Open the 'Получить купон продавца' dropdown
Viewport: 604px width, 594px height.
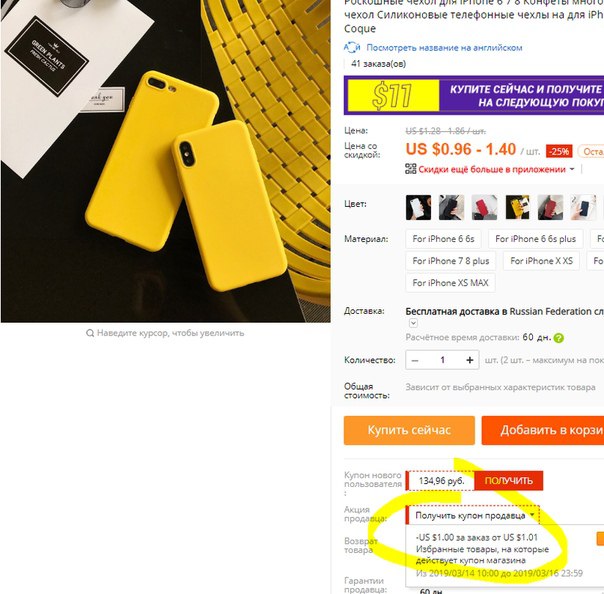(473, 515)
